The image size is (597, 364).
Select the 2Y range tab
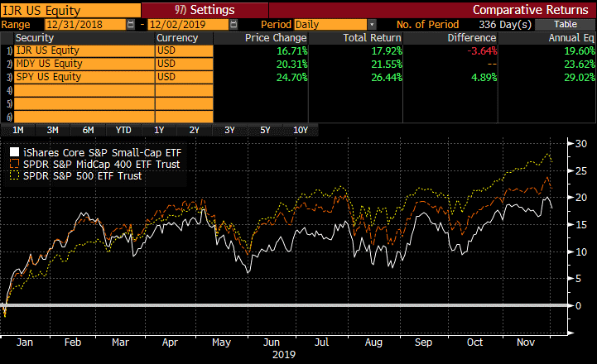point(195,131)
